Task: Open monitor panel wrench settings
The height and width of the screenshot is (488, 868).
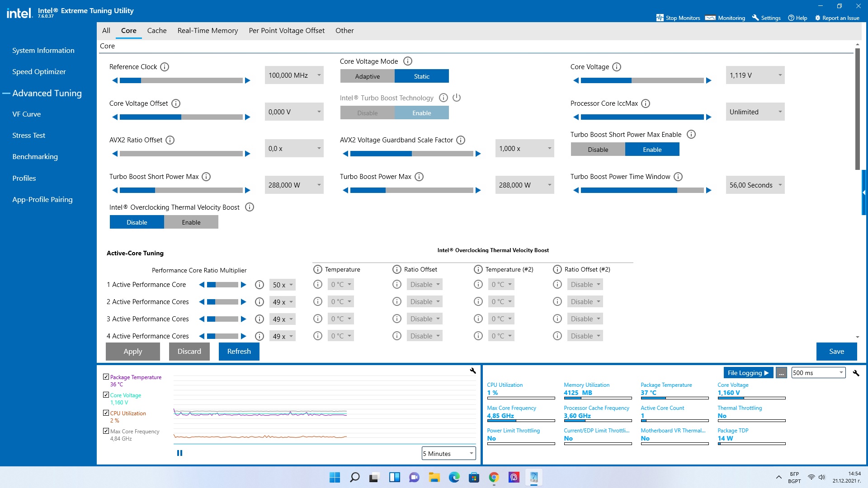Action: pyautogui.click(x=856, y=373)
